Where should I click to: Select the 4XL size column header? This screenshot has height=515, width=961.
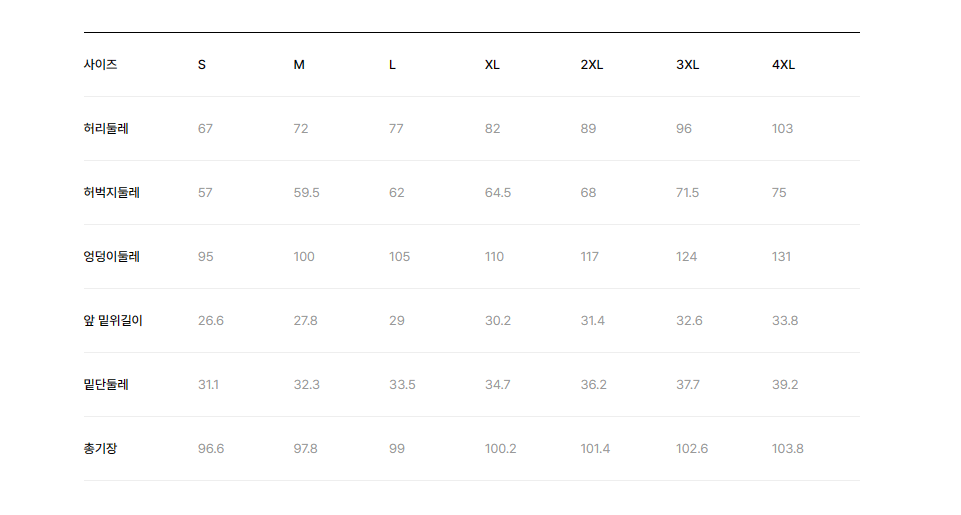click(x=783, y=65)
